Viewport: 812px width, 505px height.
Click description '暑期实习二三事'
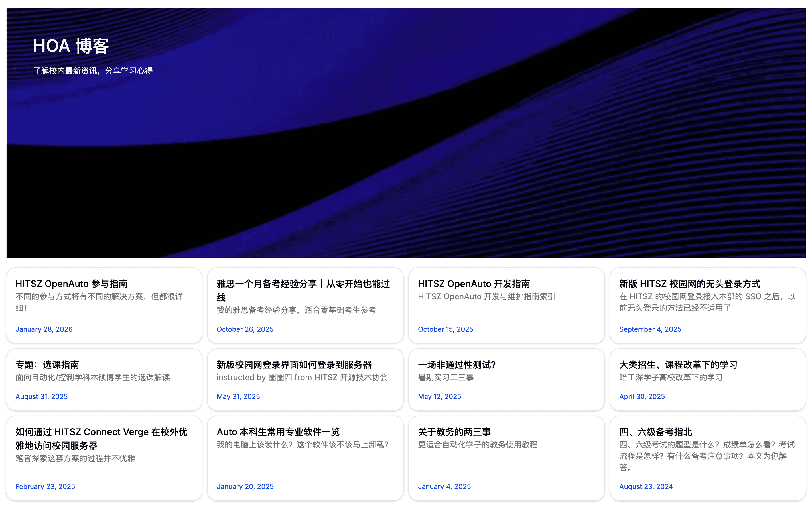coord(445,377)
